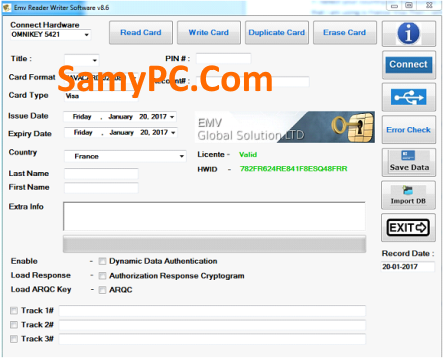Enable the Track 1# checkbox
Image resolution: width=446 pixels, height=361 pixels.
pos(14,311)
